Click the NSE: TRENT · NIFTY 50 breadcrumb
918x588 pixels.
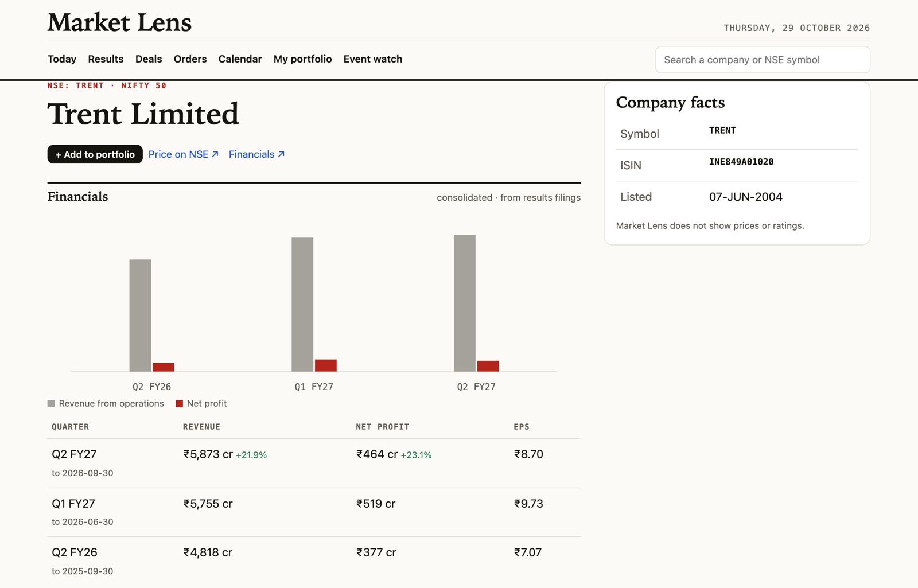pyautogui.click(x=107, y=85)
